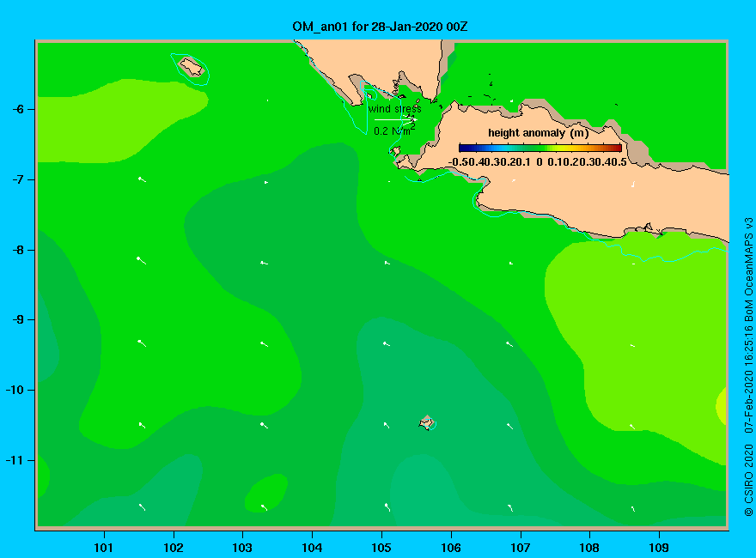
Task: Click longitude label "109"
Action: tap(659, 548)
